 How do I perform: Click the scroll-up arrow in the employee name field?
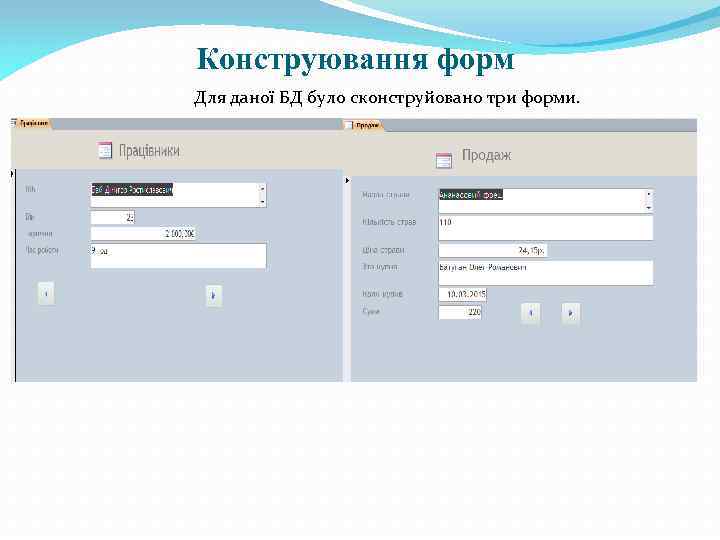click(263, 188)
